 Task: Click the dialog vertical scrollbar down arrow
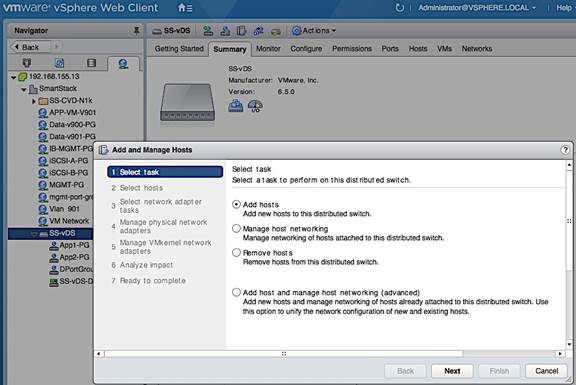(x=569, y=345)
